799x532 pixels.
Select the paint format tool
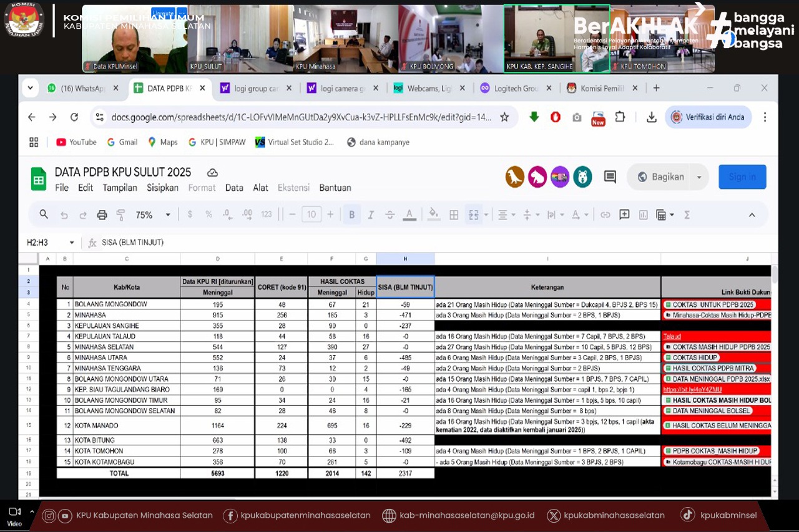pos(121,215)
